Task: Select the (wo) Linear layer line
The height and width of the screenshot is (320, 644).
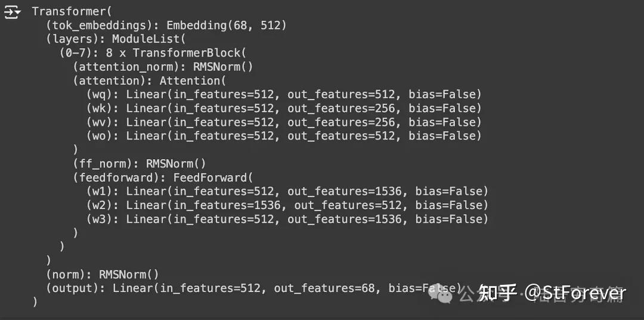Action: 284,136
